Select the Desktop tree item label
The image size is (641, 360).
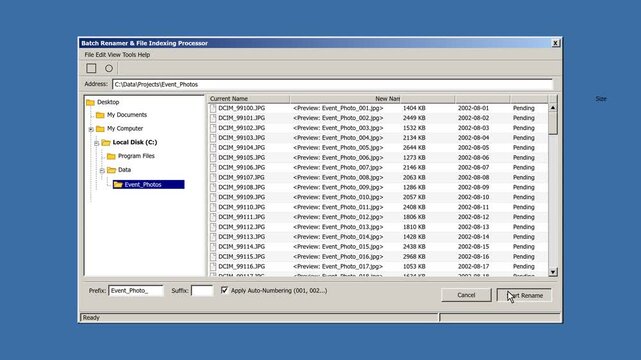pyautogui.click(x=108, y=102)
